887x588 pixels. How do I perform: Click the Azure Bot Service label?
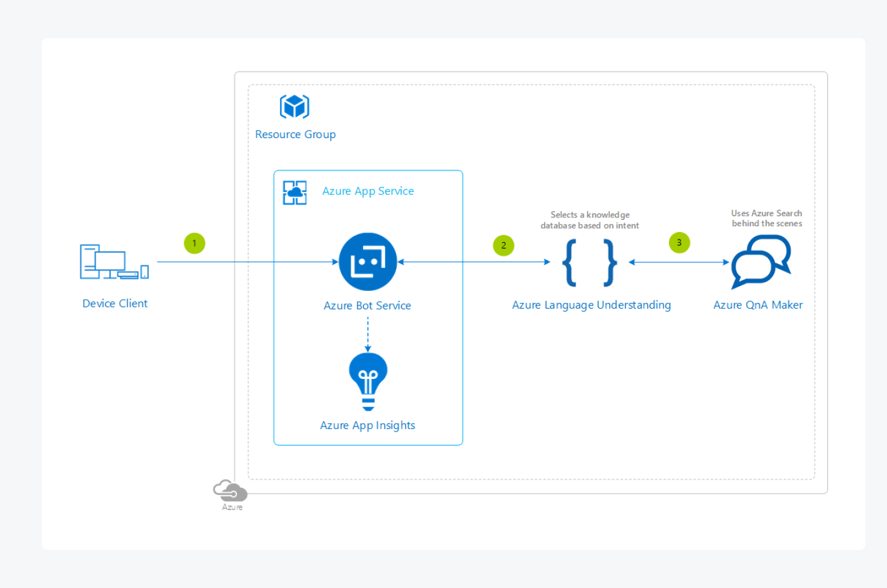pyautogui.click(x=367, y=305)
